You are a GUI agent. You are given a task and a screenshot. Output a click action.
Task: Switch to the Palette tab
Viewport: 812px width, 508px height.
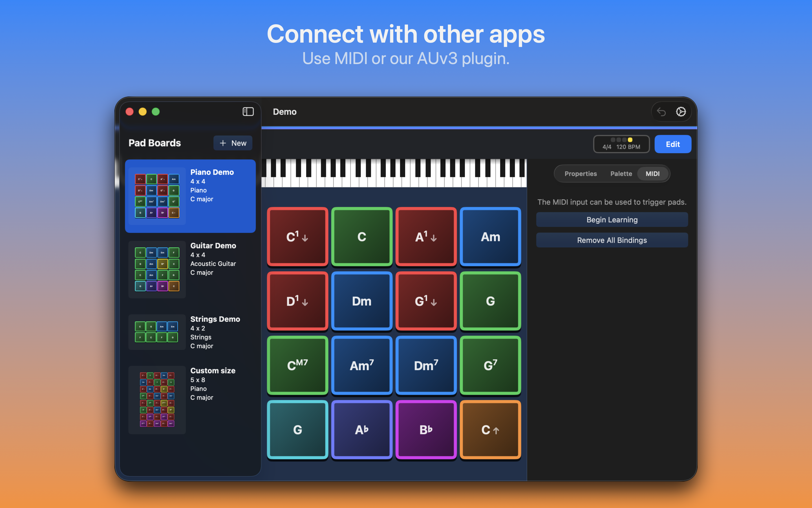coord(621,174)
